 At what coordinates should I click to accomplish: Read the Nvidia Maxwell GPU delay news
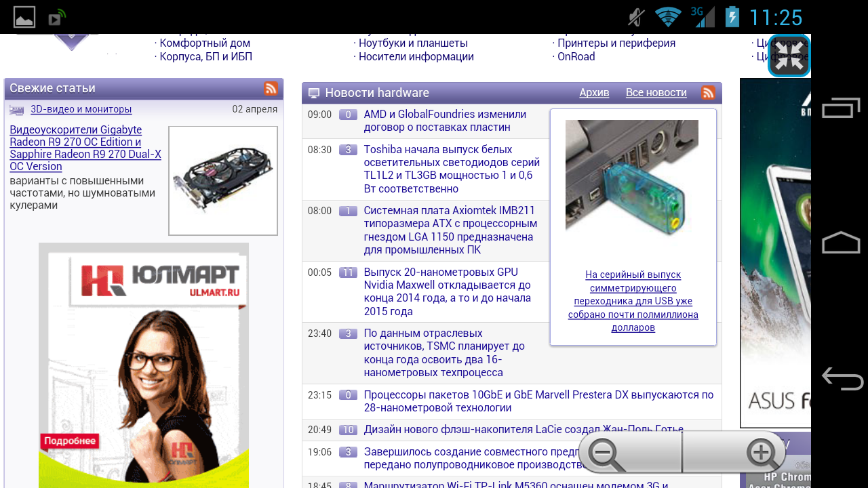[x=448, y=291]
